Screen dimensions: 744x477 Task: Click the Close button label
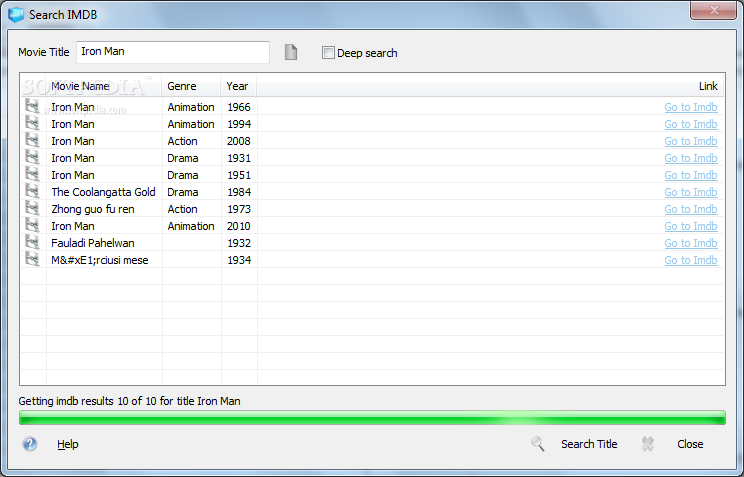[690, 444]
